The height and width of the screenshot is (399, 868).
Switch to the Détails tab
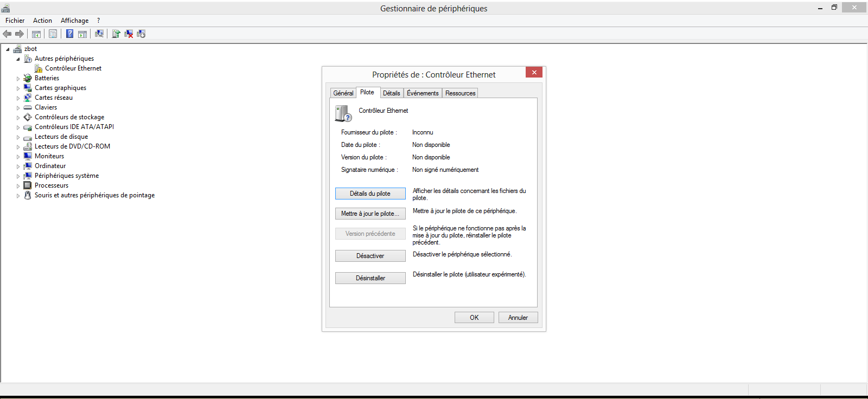[x=391, y=93]
